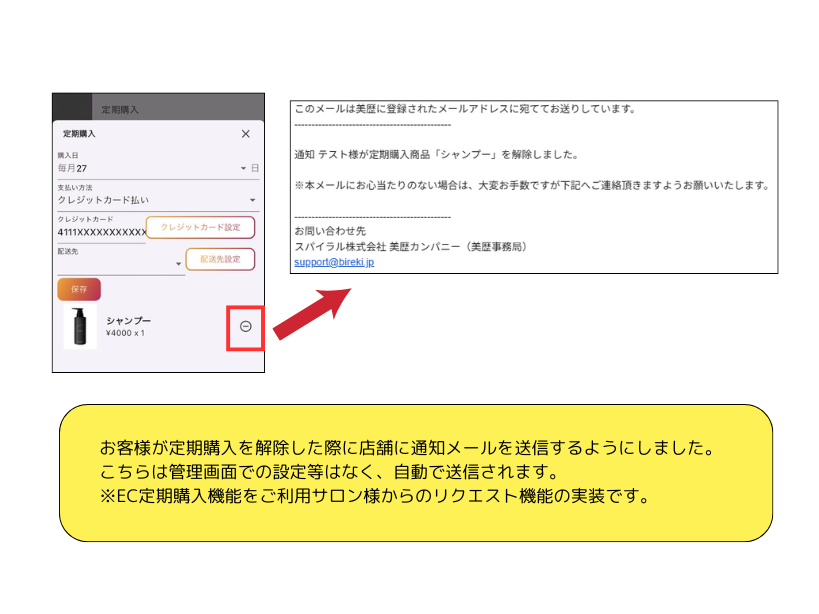This screenshot has width=819, height=614.
Task: Click the 定期購入 dialog title
Action: pos(79,134)
